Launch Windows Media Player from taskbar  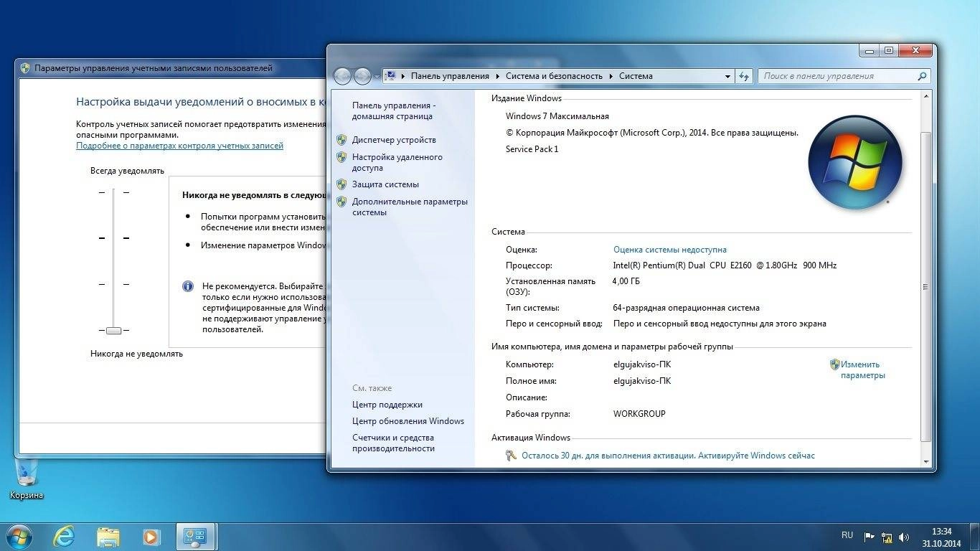(x=151, y=537)
